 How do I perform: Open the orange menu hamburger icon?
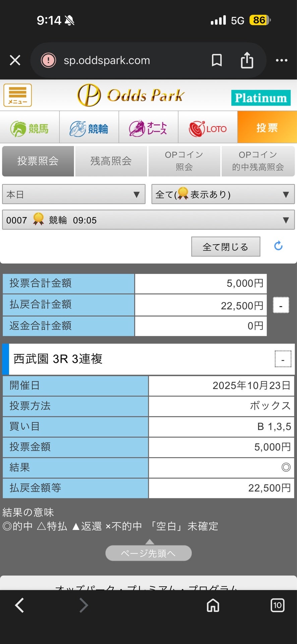tap(17, 95)
